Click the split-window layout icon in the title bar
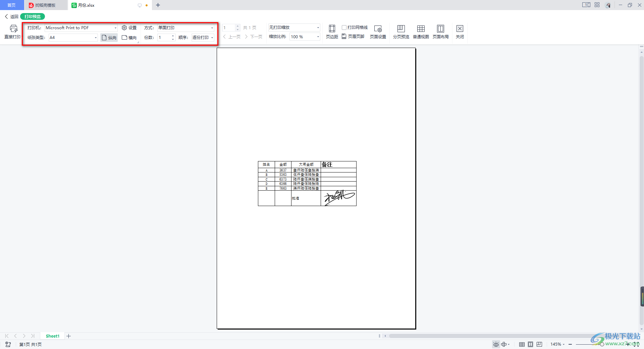 point(586,5)
